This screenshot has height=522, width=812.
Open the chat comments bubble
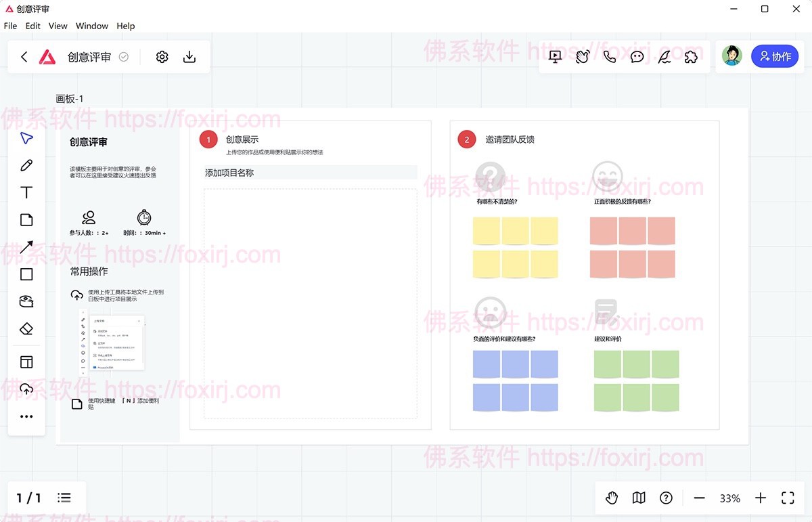point(637,56)
